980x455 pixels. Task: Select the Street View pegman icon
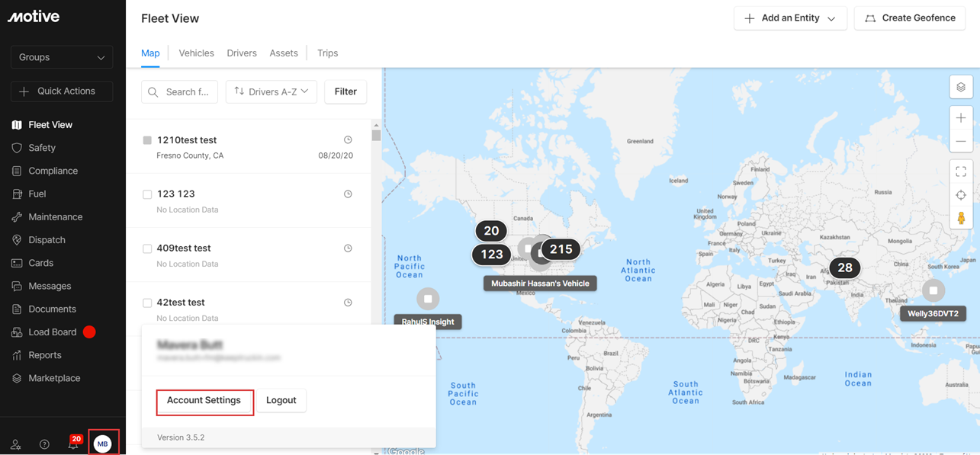(x=961, y=218)
